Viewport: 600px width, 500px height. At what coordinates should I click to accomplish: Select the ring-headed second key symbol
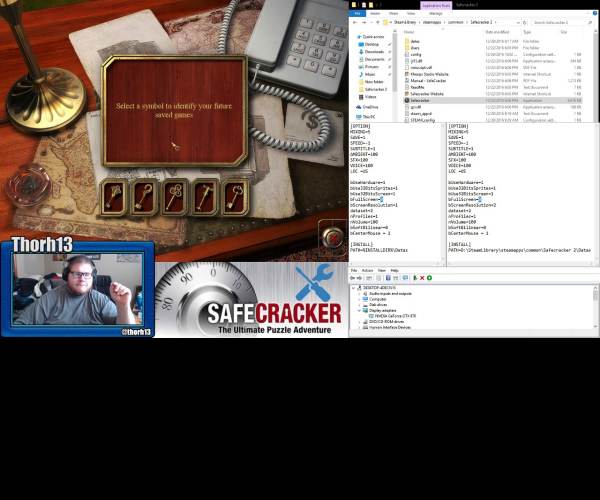[144, 197]
